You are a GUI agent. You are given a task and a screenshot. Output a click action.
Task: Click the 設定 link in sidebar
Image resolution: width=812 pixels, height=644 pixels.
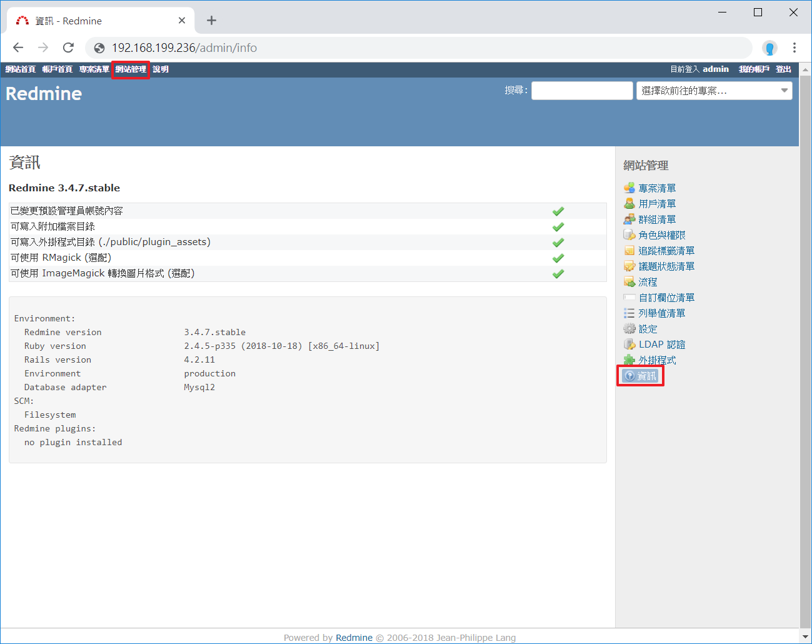point(648,328)
